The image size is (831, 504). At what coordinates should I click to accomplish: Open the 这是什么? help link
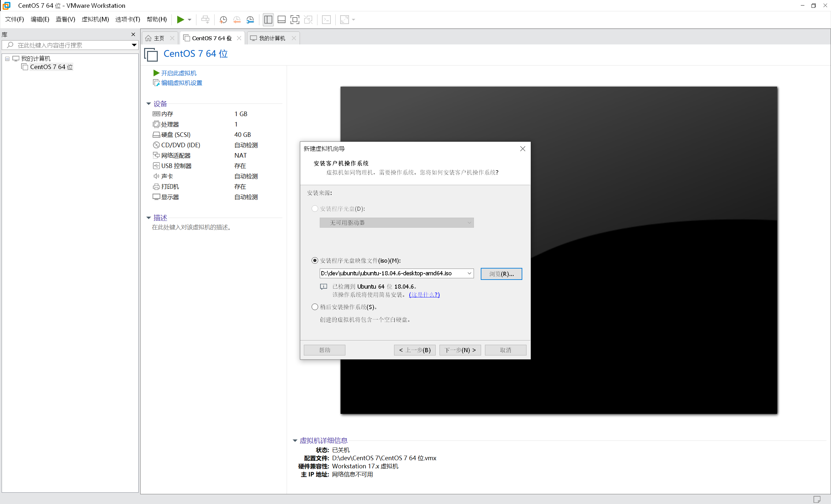click(424, 295)
